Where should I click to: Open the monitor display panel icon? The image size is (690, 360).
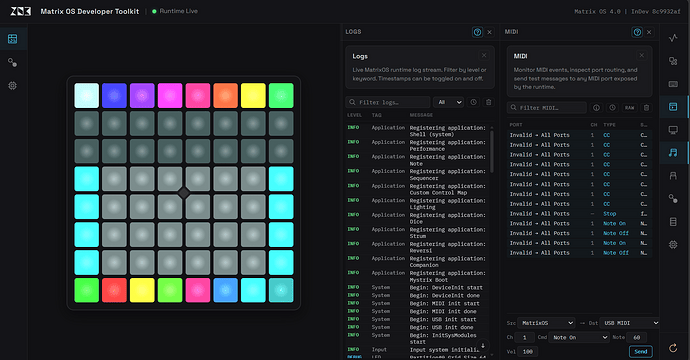(673, 130)
